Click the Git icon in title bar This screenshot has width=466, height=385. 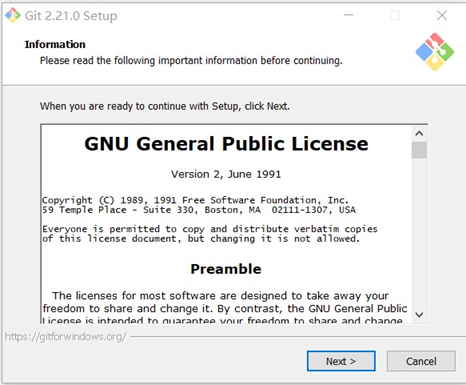click(13, 15)
